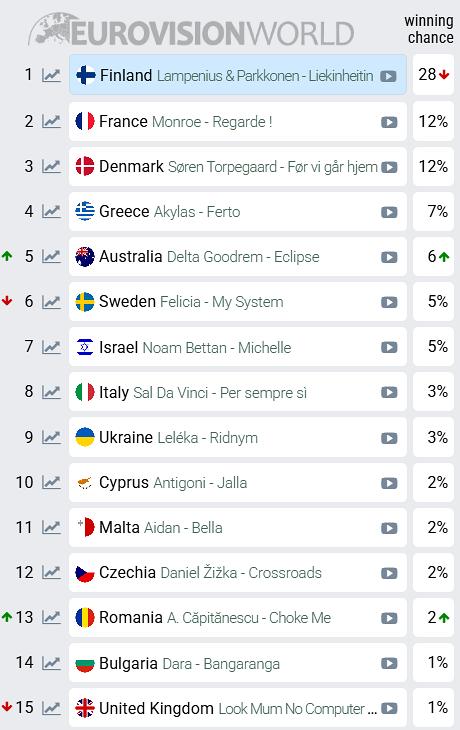This screenshot has width=460, height=730.
Task: Open the Romania Choke Me entry
Action: click(237, 618)
